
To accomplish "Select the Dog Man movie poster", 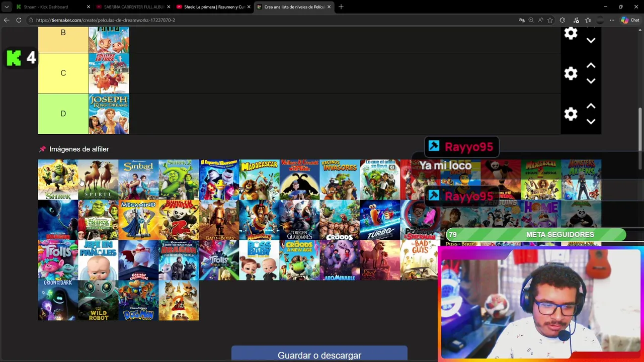I will [x=138, y=300].
